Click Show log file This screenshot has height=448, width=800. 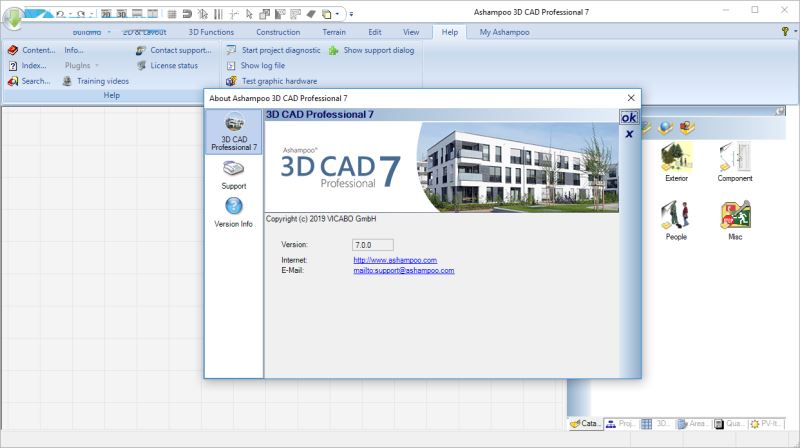256,65
